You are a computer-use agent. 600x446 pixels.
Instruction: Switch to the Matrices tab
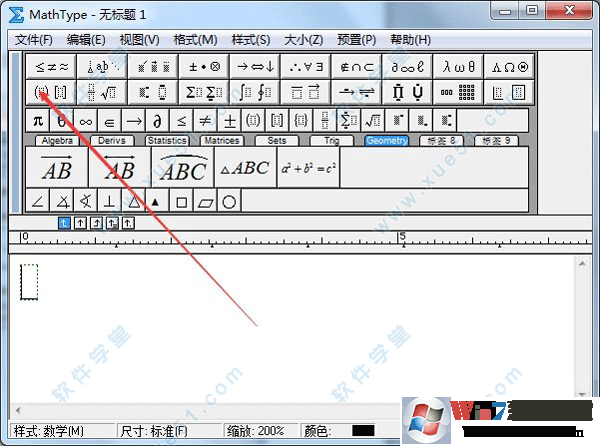(222, 141)
